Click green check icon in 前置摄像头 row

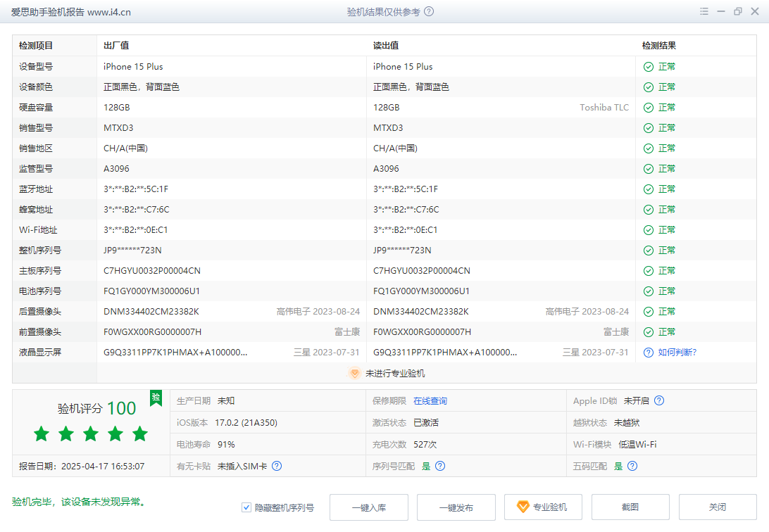pyautogui.click(x=649, y=332)
